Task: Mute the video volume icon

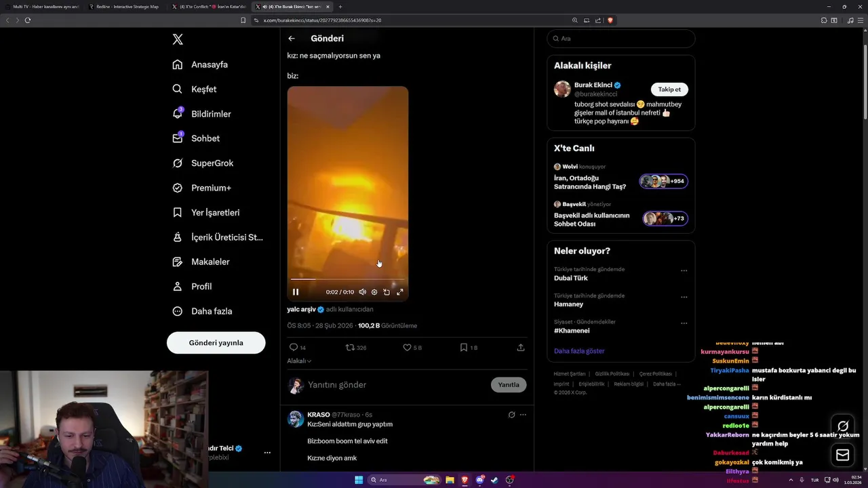Action: point(362,292)
